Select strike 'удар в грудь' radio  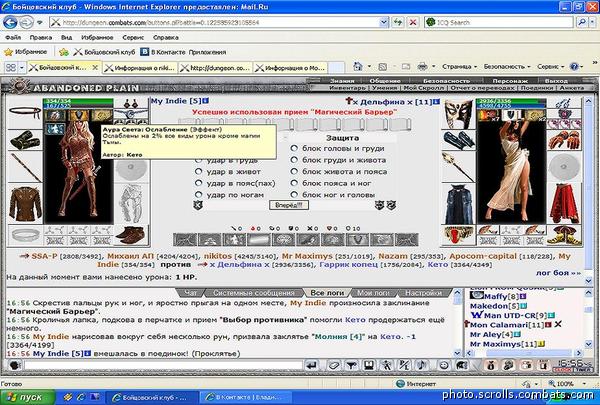coord(198,160)
